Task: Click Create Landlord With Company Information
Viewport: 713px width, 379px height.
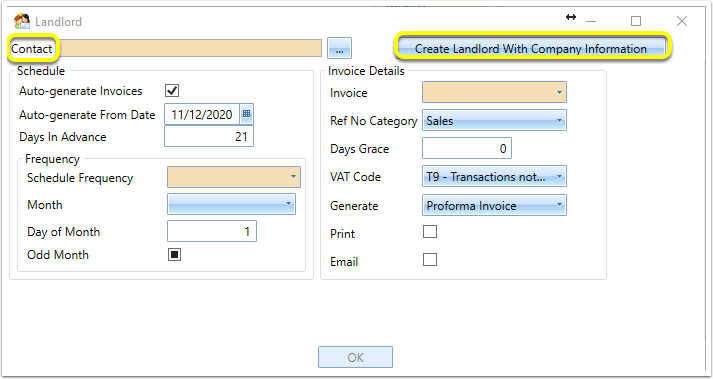Action: 531,49
